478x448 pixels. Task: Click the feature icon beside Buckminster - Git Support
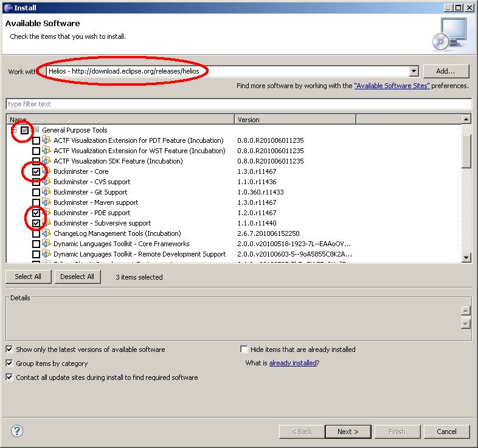pos(46,192)
